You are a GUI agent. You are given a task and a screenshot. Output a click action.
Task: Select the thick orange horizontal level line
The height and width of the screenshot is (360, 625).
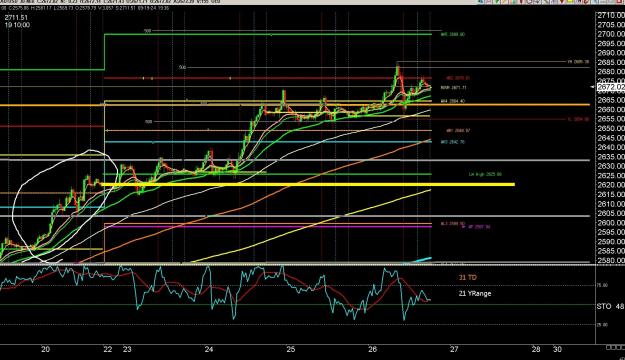pyautogui.click(x=295, y=105)
